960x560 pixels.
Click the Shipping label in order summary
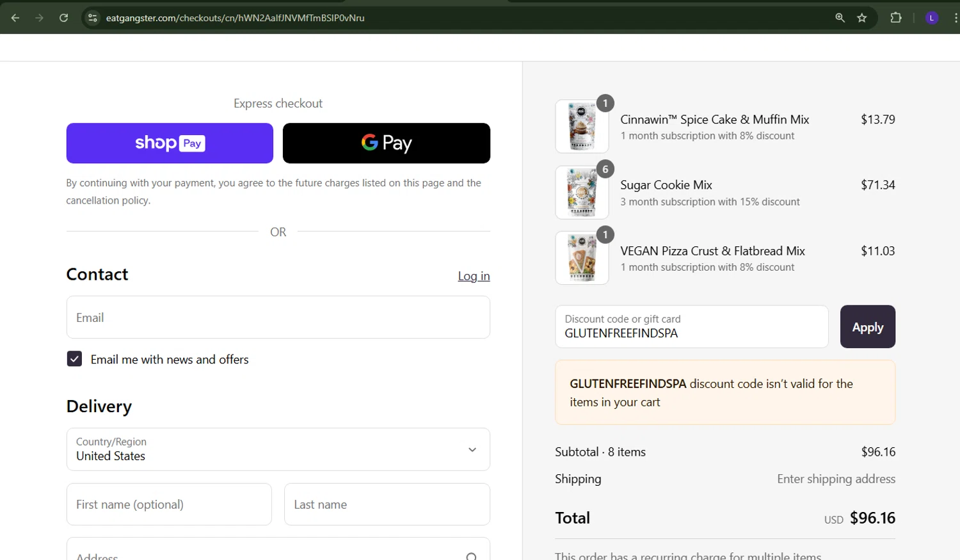[578, 479]
